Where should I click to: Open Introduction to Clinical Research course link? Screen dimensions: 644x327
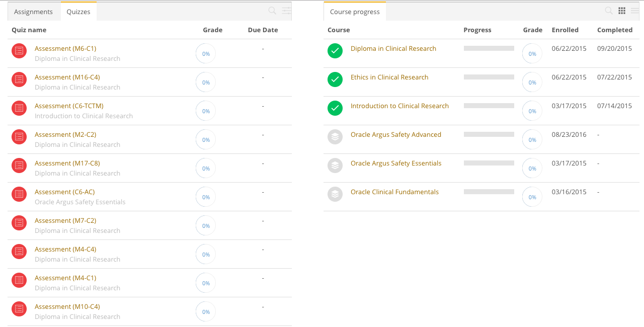pos(399,106)
